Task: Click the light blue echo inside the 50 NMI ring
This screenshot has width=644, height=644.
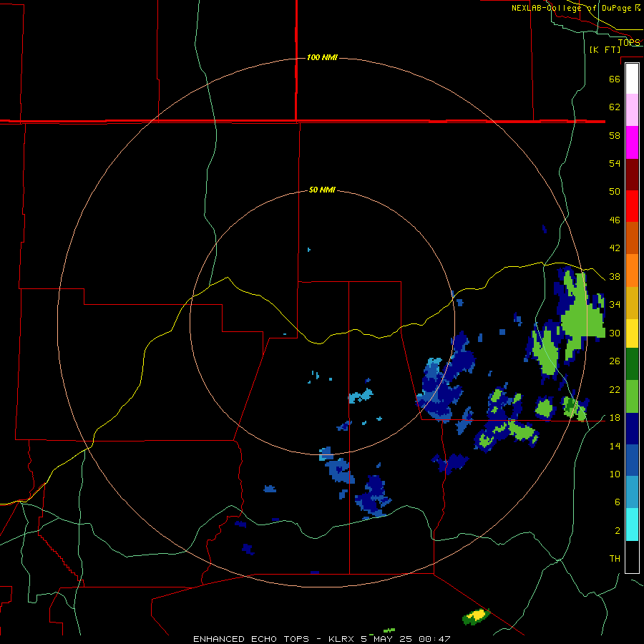Action: tap(361, 396)
